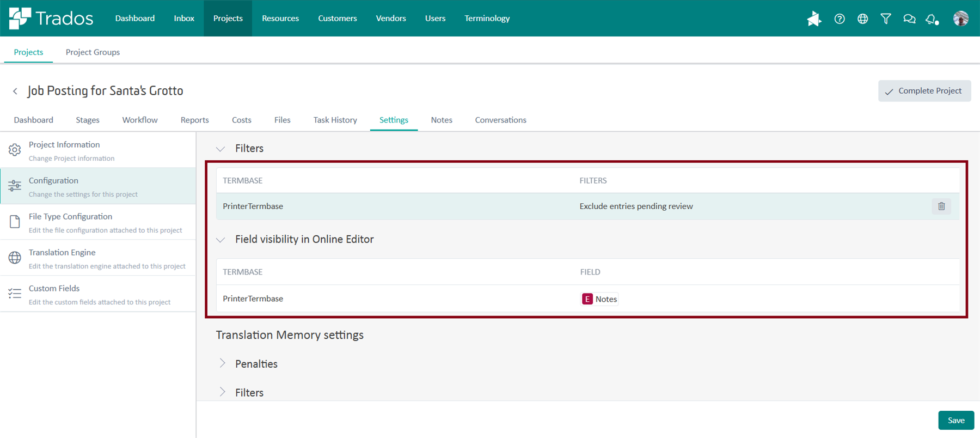
Task: Click PrinterTermbase in Field visibility table
Action: click(253, 299)
